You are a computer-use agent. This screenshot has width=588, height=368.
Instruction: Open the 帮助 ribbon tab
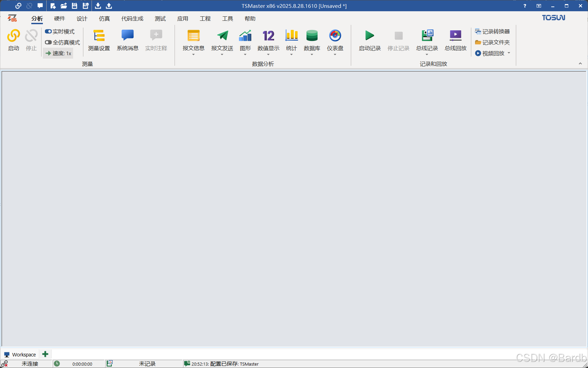pyautogui.click(x=250, y=18)
